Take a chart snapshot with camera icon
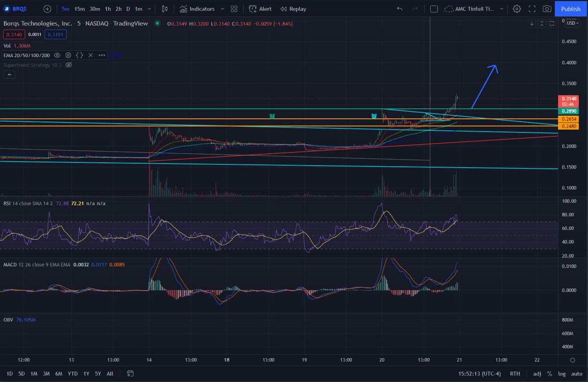This screenshot has width=588, height=382. pos(547,9)
